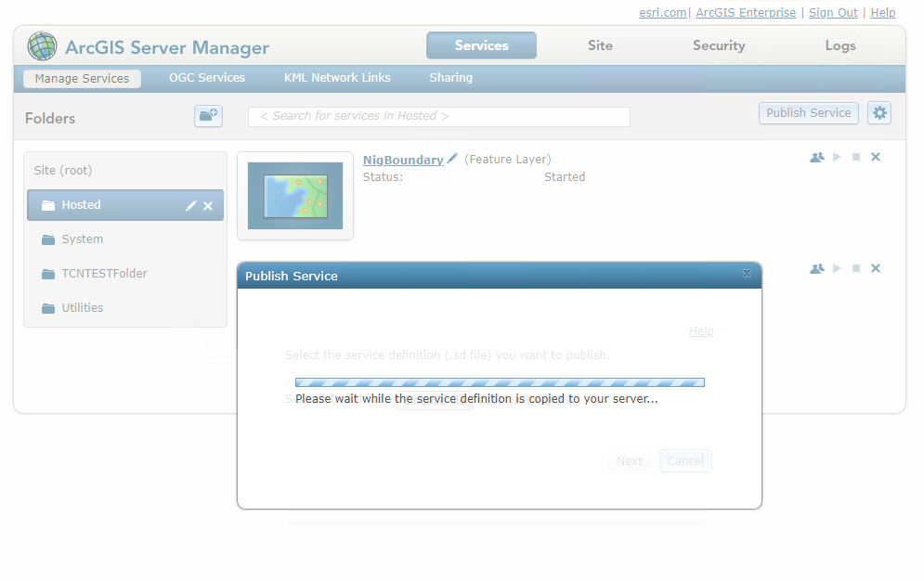Open the settings gear next to Publish Service

[879, 113]
